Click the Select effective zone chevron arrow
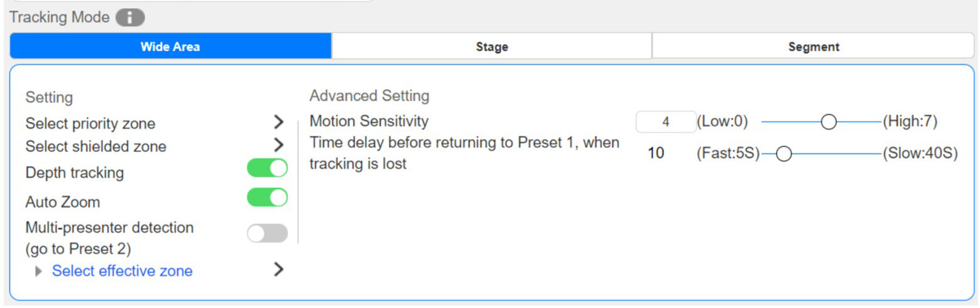Image resolution: width=980 pixels, height=308 pixels. pos(279,270)
